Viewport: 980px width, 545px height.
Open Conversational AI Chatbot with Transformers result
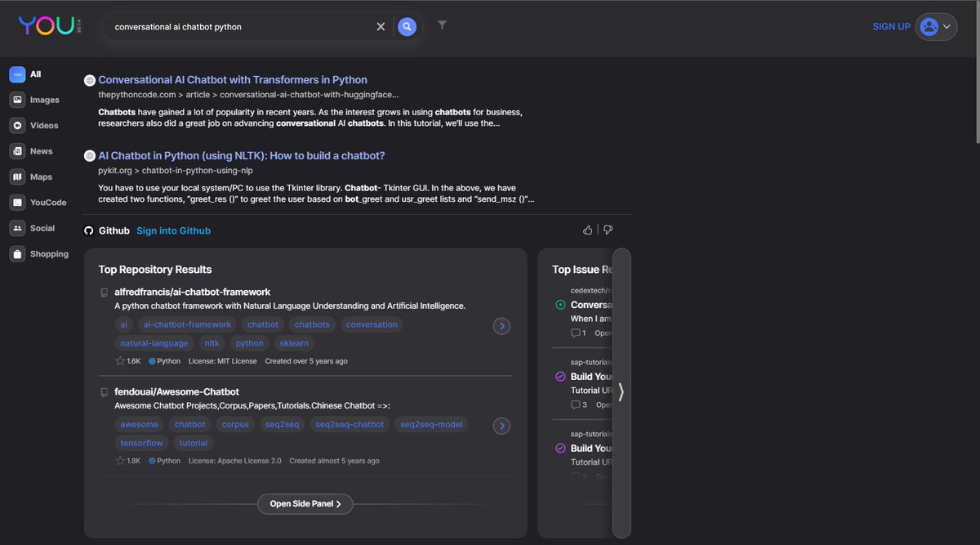click(233, 80)
